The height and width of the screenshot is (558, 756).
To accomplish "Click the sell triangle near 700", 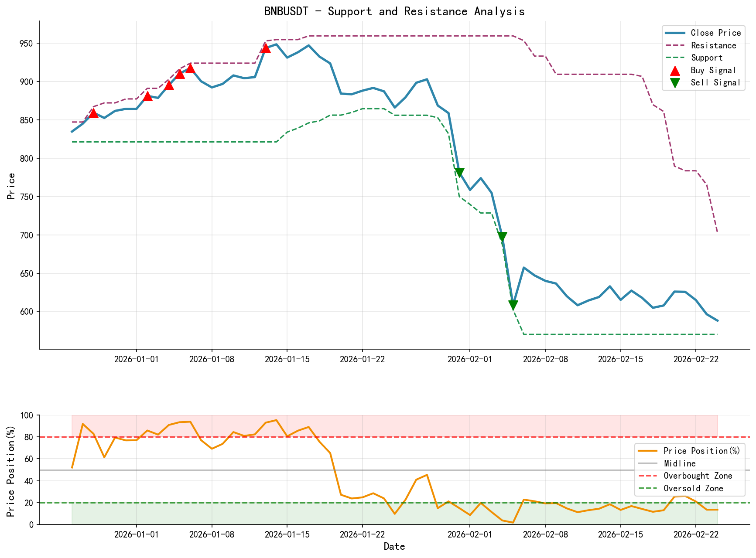I will [503, 235].
